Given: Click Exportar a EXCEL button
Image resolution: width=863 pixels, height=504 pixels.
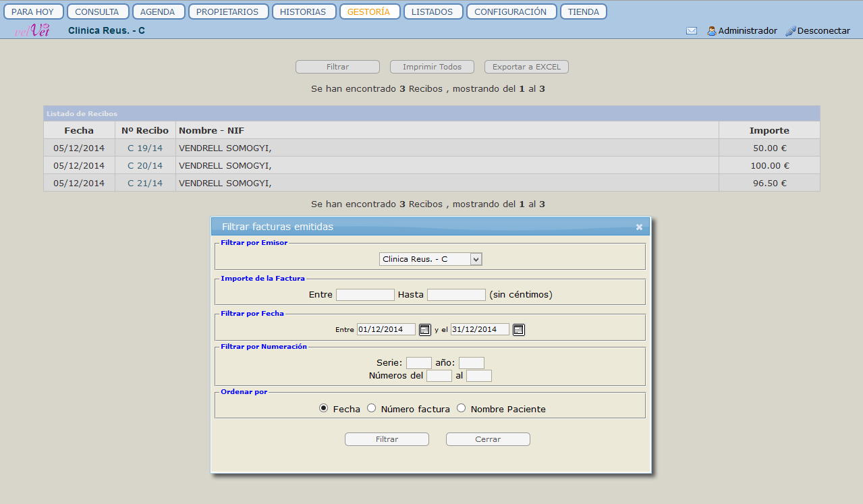Looking at the screenshot, I should 526,67.
